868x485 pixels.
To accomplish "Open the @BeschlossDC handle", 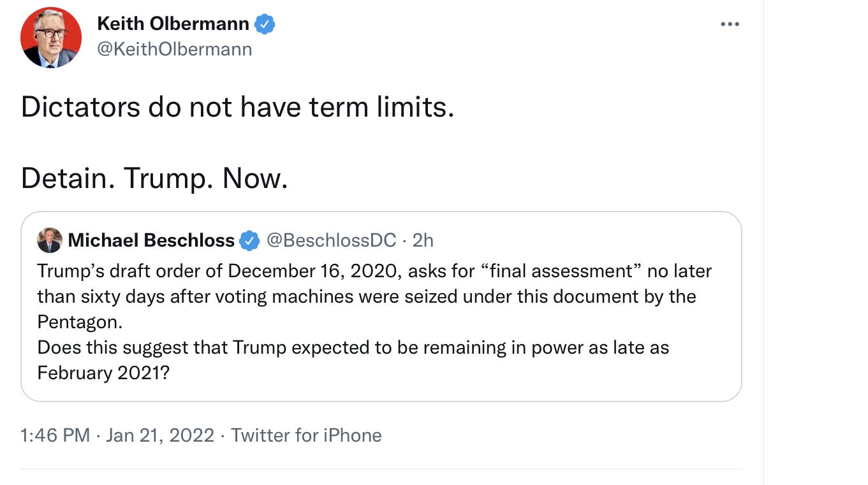I will click(330, 240).
